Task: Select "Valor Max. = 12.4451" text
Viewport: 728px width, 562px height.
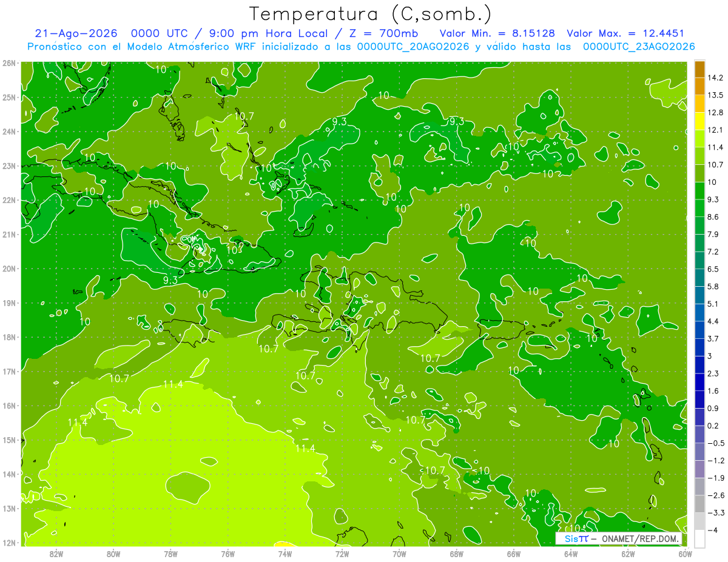Action: click(625, 33)
